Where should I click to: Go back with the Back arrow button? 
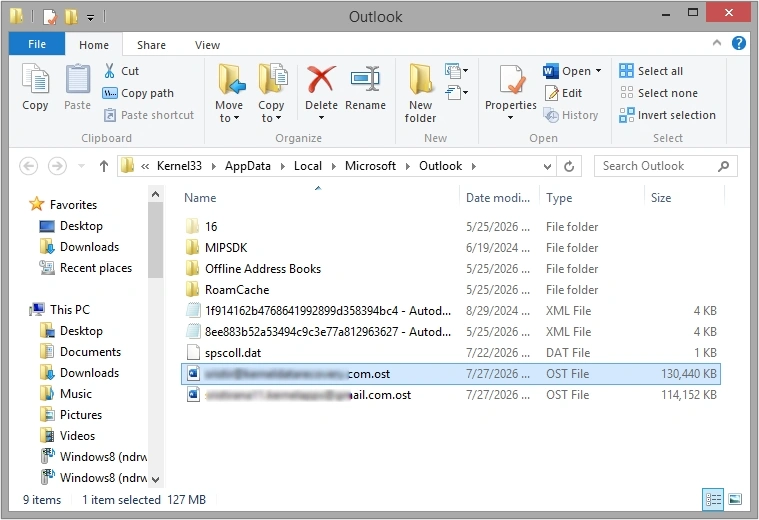click(x=29, y=166)
